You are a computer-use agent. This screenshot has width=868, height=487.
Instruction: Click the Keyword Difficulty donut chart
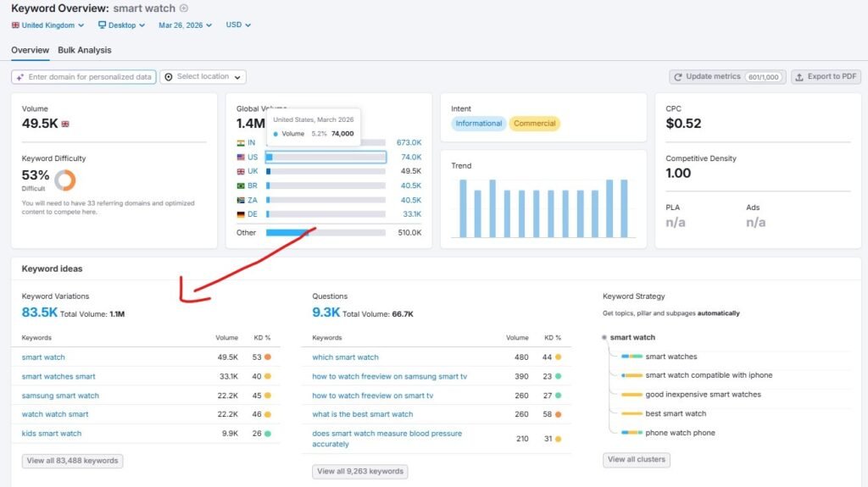(64, 180)
